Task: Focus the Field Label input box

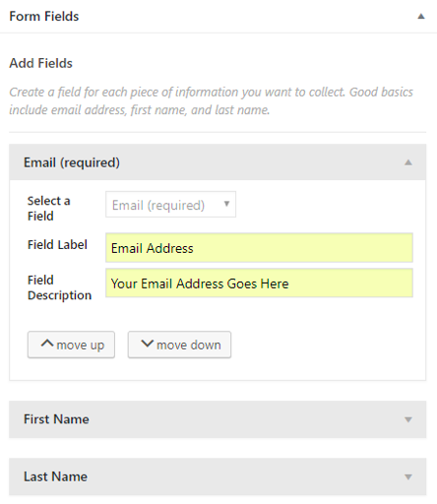Action: tap(259, 248)
